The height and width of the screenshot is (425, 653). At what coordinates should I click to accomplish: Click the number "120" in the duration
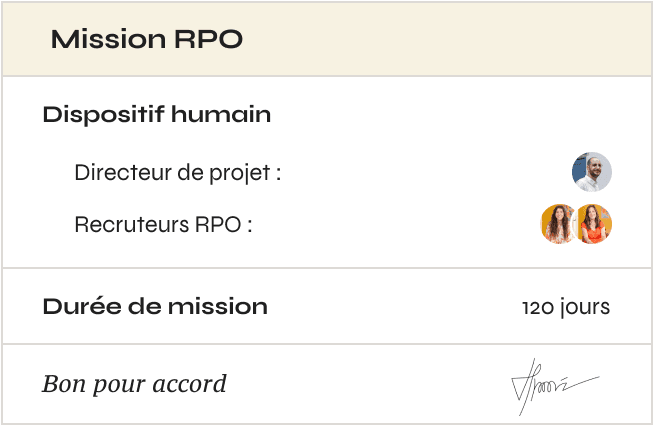536,307
